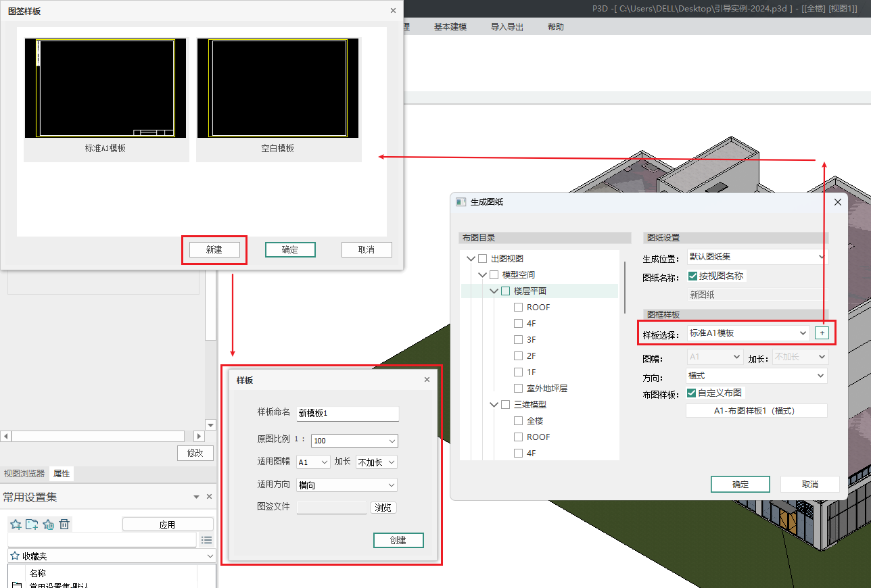Close the 常用设置集 panel
This screenshot has width=871, height=588.
click(x=209, y=497)
